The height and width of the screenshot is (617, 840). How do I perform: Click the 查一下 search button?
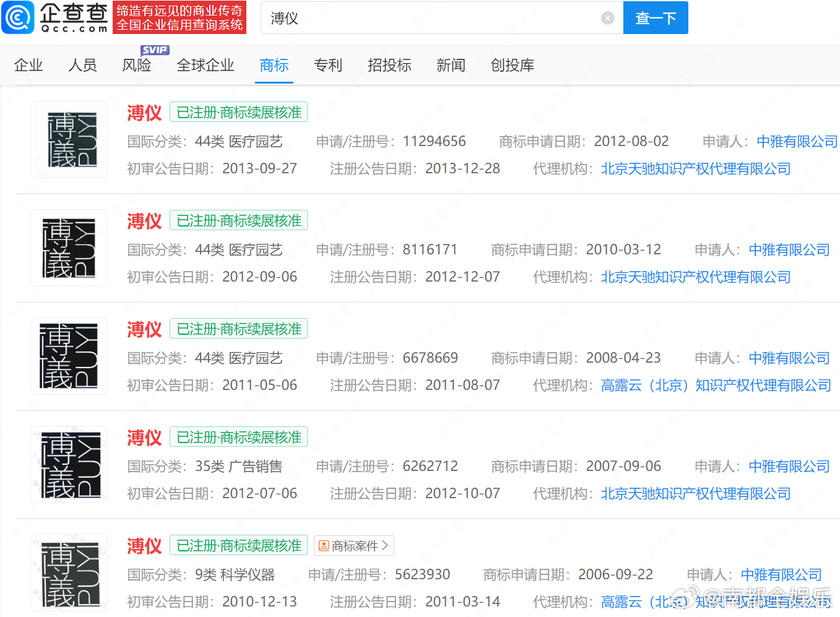(656, 17)
